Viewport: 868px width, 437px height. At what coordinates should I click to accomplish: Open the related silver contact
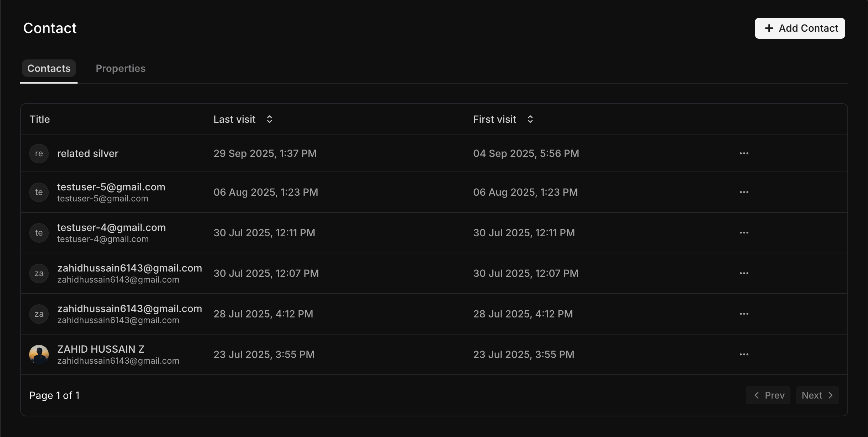tap(88, 153)
